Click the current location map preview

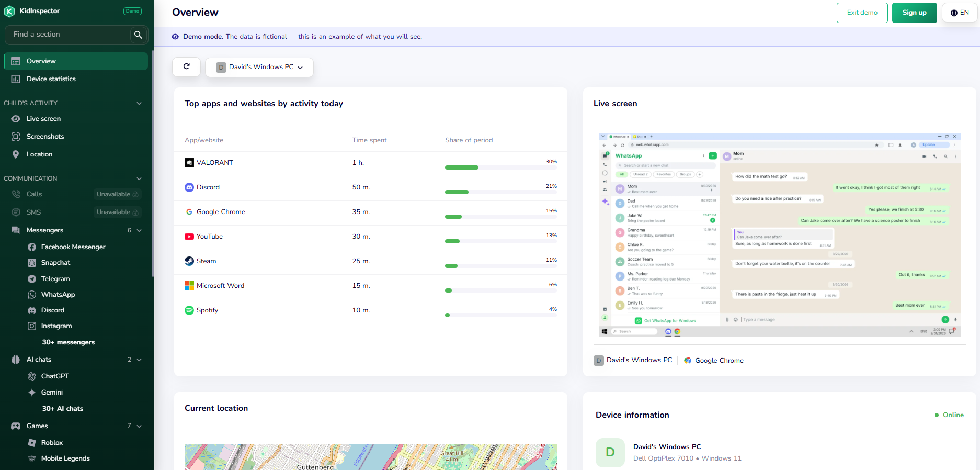click(371, 457)
